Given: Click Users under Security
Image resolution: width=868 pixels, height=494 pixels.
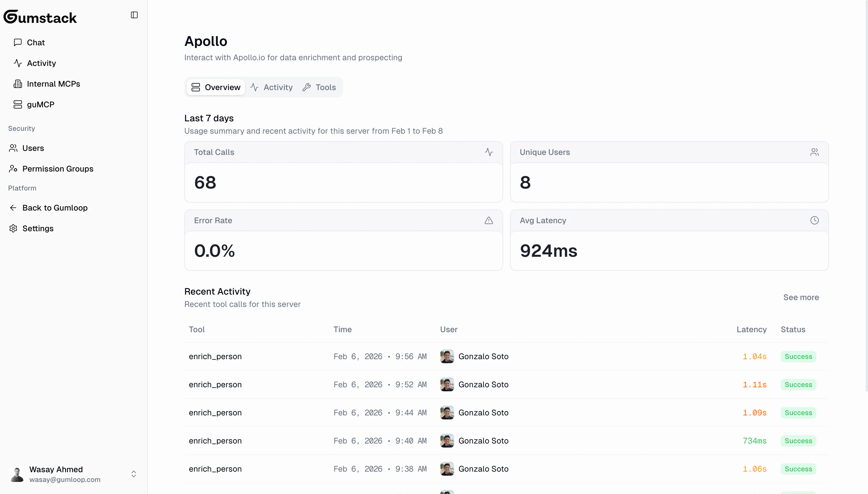Looking at the screenshot, I should coord(33,148).
